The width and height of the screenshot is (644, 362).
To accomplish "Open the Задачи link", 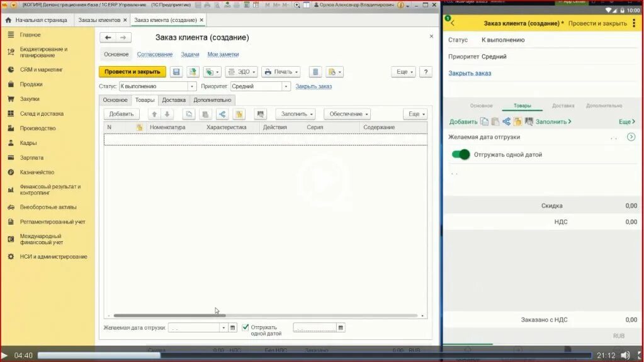I will click(x=189, y=54).
